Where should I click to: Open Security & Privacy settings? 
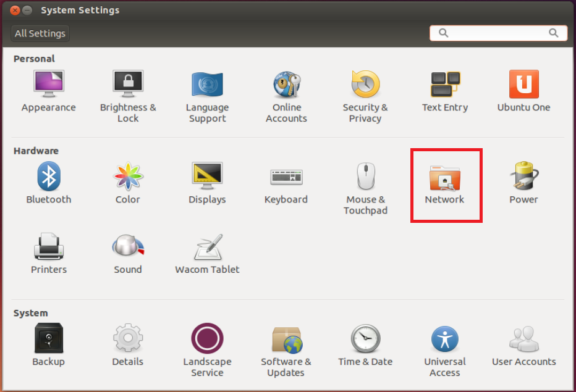[x=365, y=96]
